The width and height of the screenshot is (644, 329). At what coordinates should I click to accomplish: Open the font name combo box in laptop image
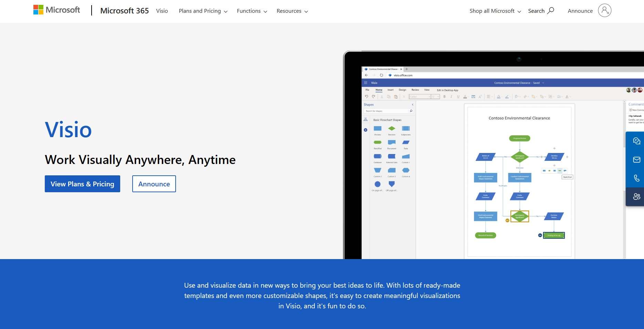coord(420,97)
